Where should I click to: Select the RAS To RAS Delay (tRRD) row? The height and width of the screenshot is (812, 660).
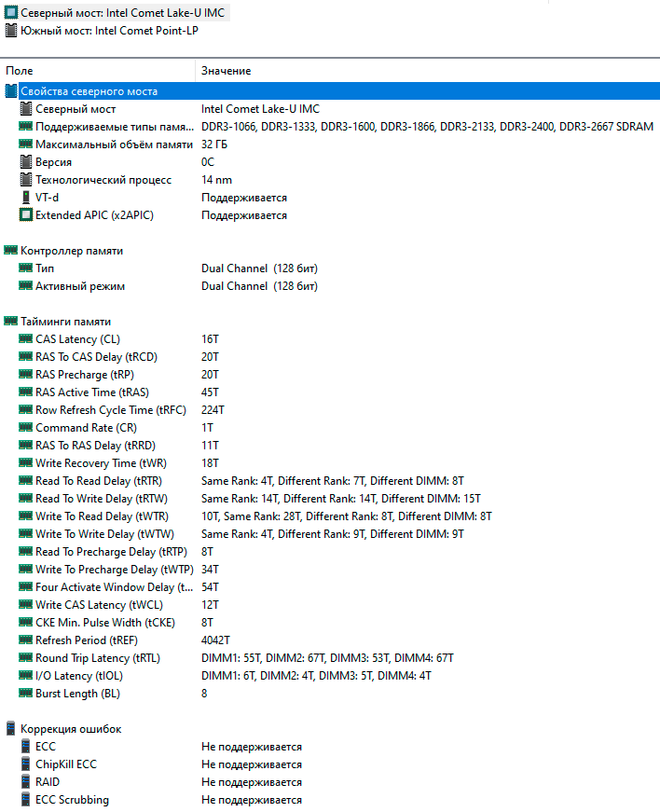click(x=331, y=446)
